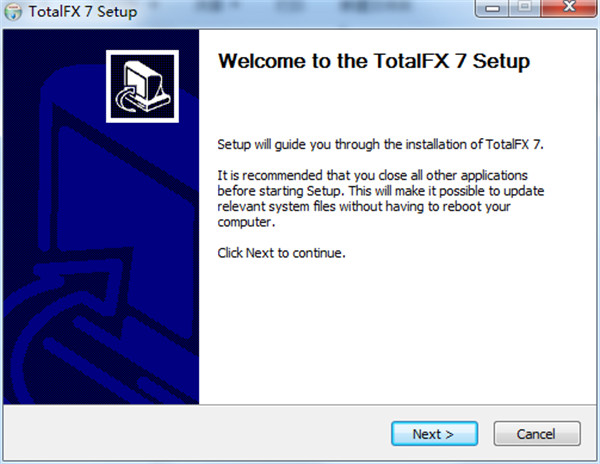The width and height of the screenshot is (600, 464).
Task: Click the gray footer area left of Next
Action: coord(195,433)
